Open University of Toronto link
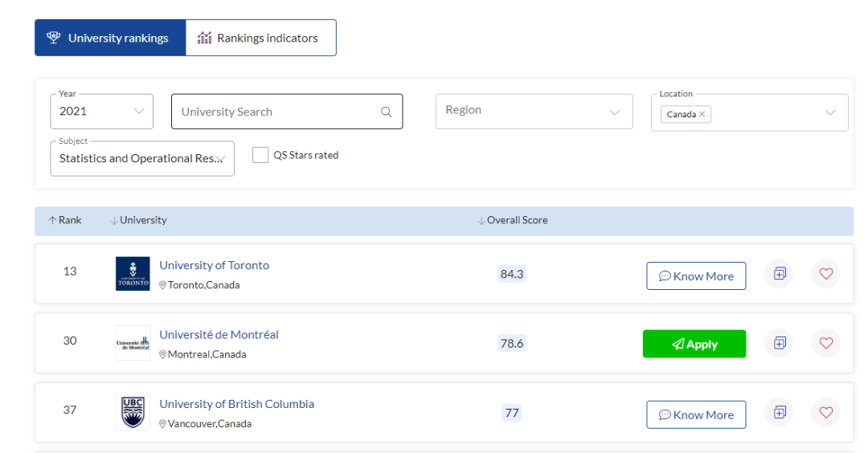This screenshot has width=868, height=453. point(215,266)
